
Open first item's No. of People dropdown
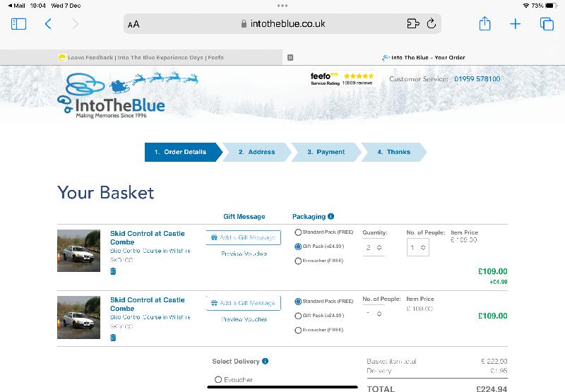click(x=418, y=247)
